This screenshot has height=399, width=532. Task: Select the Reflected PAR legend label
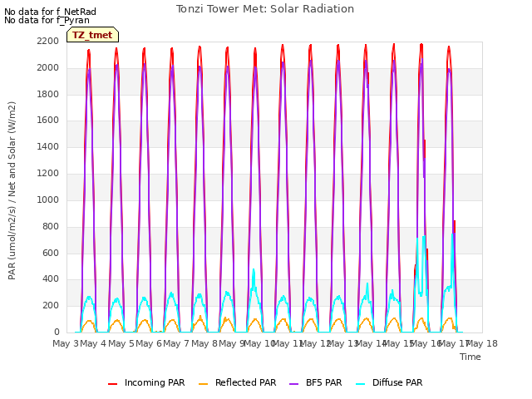click(246, 382)
